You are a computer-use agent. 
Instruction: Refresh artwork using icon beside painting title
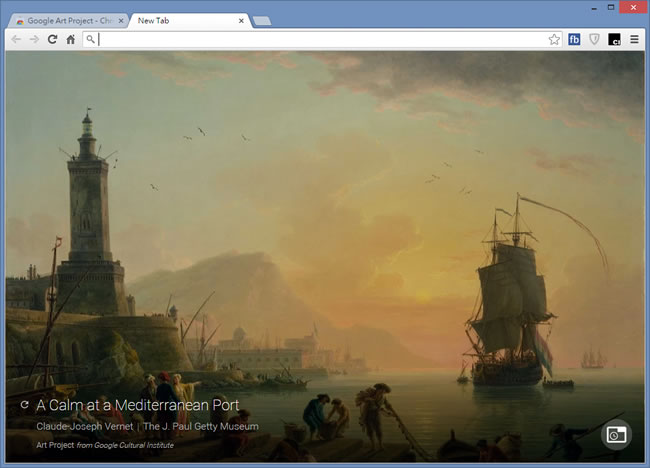(24, 405)
